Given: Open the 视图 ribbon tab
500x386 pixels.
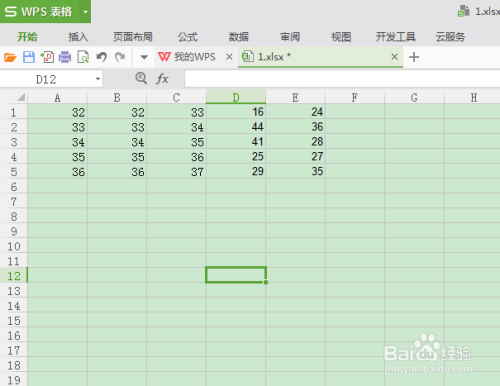Looking at the screenshot, I should pos(341,36).
